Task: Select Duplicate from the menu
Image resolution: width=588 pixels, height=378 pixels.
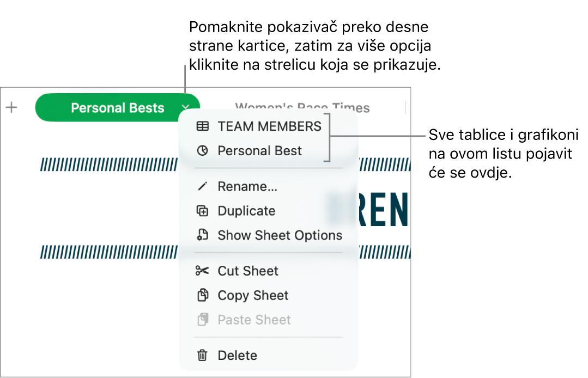Action: tap(246, 211)
